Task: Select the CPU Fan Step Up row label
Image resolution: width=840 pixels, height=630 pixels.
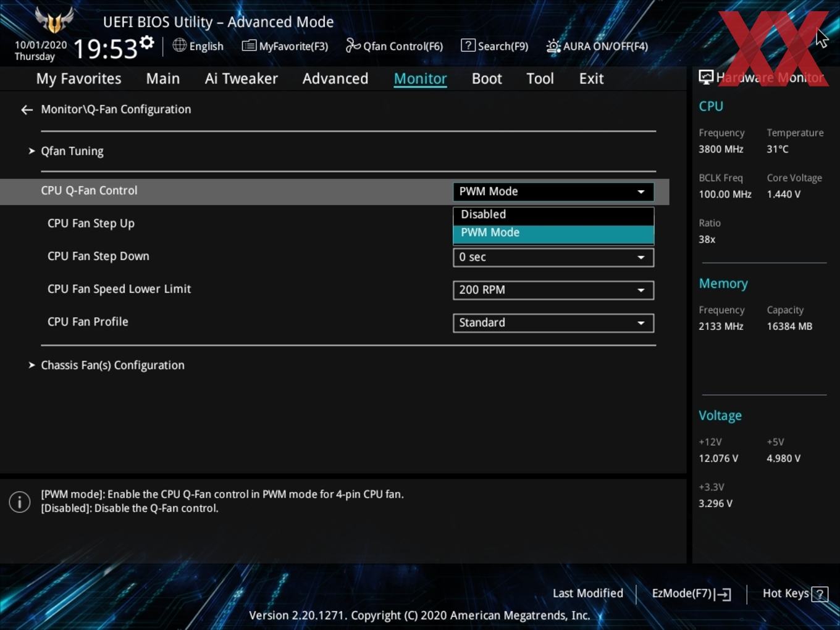Action: coord(91,224)
